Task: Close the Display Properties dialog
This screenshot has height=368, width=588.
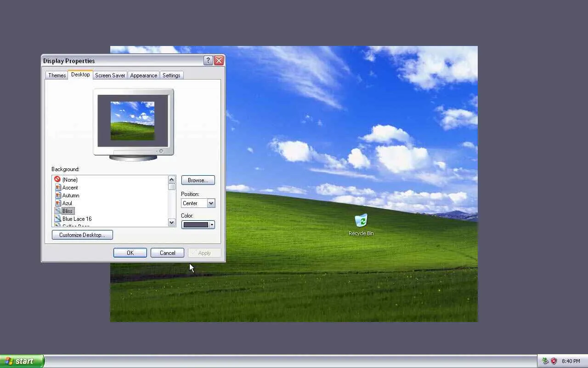Action: [x=219, y=60]
